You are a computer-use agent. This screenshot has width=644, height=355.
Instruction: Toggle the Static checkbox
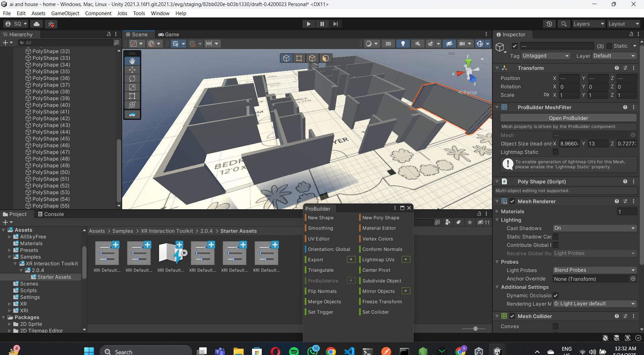pos(609,46)
